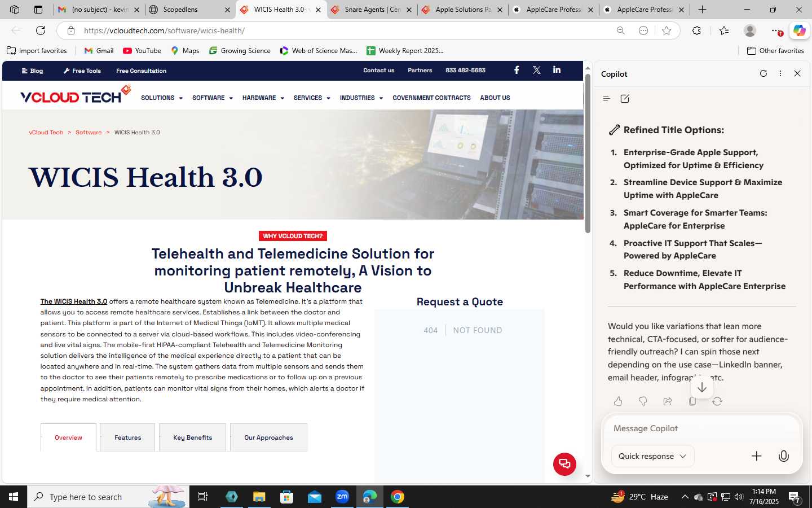Refresh the Copilot pane
The height and width of the screenshot is (508, 812).
[x=764, y=73]
